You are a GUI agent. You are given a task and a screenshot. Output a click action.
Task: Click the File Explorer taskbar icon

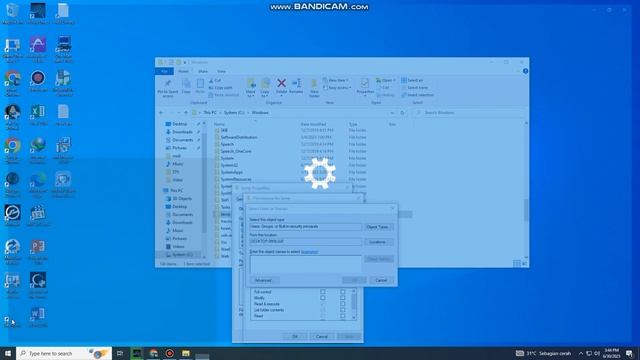[186, 353]
